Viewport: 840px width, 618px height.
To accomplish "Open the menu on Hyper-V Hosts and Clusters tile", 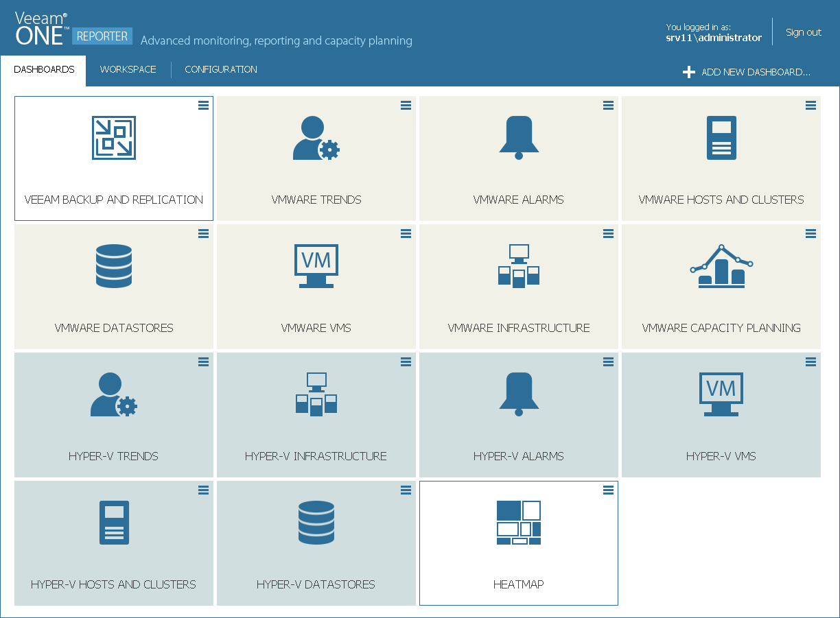I will pyautogui.click(x=204, y=490).
